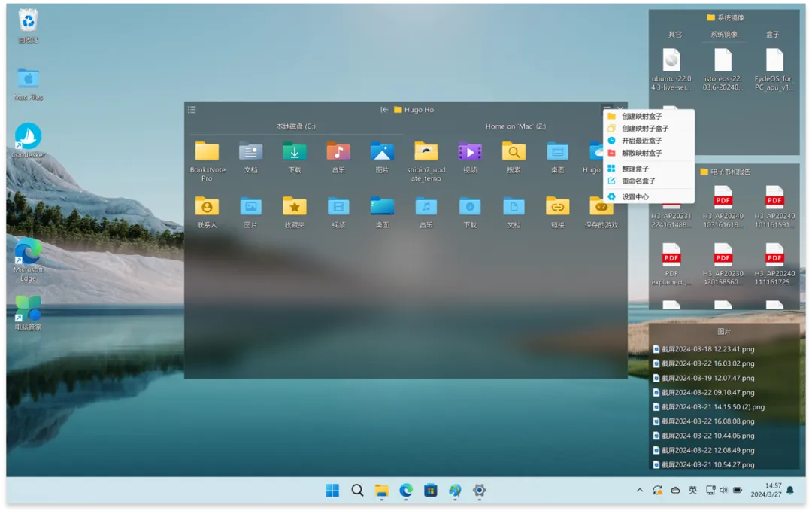The image size is (812, 514).
Task: Select 重命名盒子 menu entry
Action: pos(638,181)
